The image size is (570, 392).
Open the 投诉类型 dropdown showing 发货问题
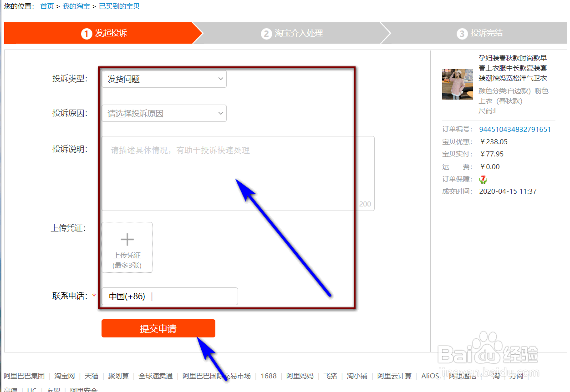click(x=164, y=79)
